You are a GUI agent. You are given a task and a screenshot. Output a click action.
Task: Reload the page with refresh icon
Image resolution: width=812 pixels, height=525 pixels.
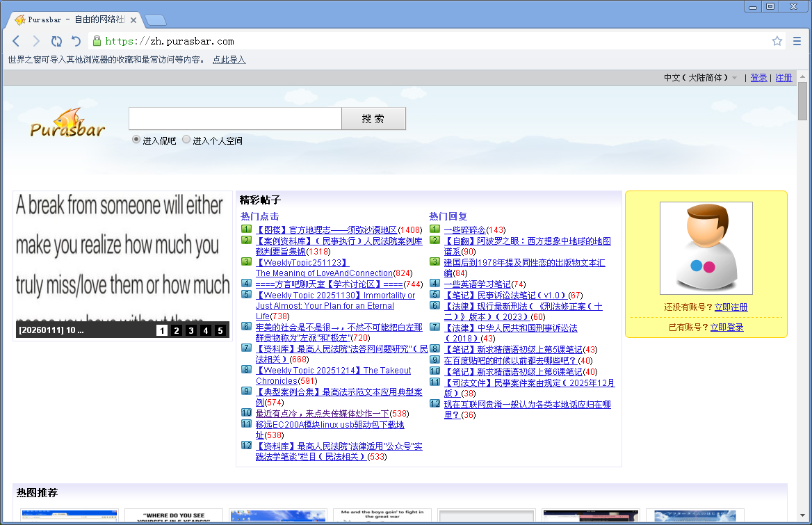(x=56, y=41)
